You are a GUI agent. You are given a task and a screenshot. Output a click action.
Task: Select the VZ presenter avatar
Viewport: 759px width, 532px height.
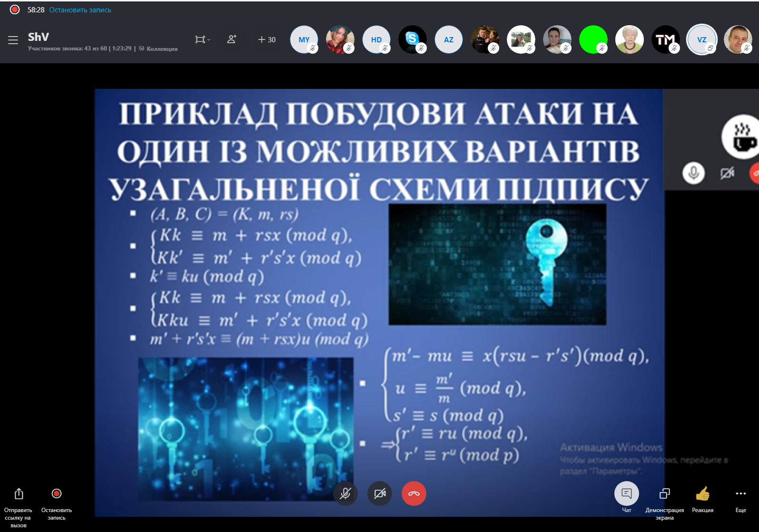pyautogui.click(x=701, y=39)
